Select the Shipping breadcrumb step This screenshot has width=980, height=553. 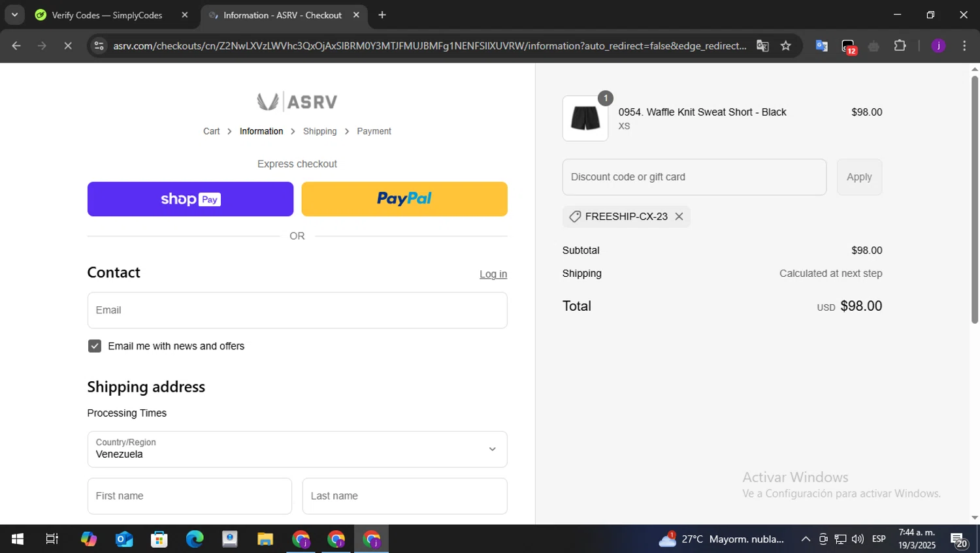pyautogui.click(x=320, y=131)
